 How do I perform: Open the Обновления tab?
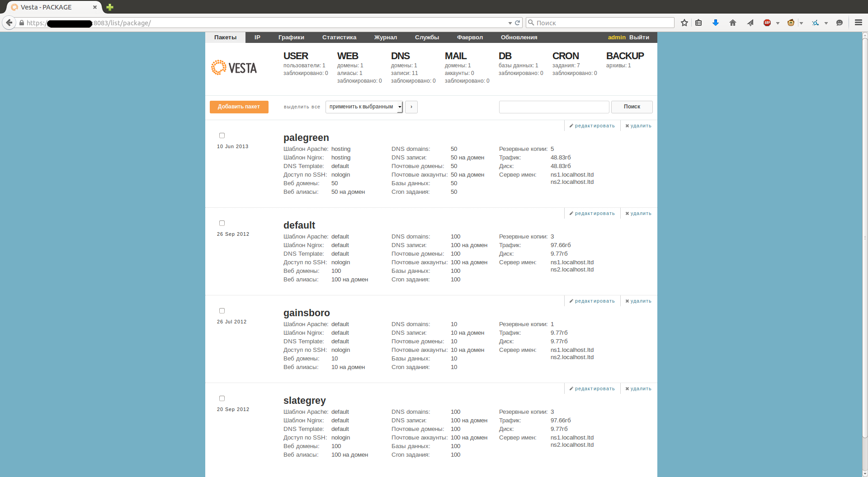[x=519, y=37]
